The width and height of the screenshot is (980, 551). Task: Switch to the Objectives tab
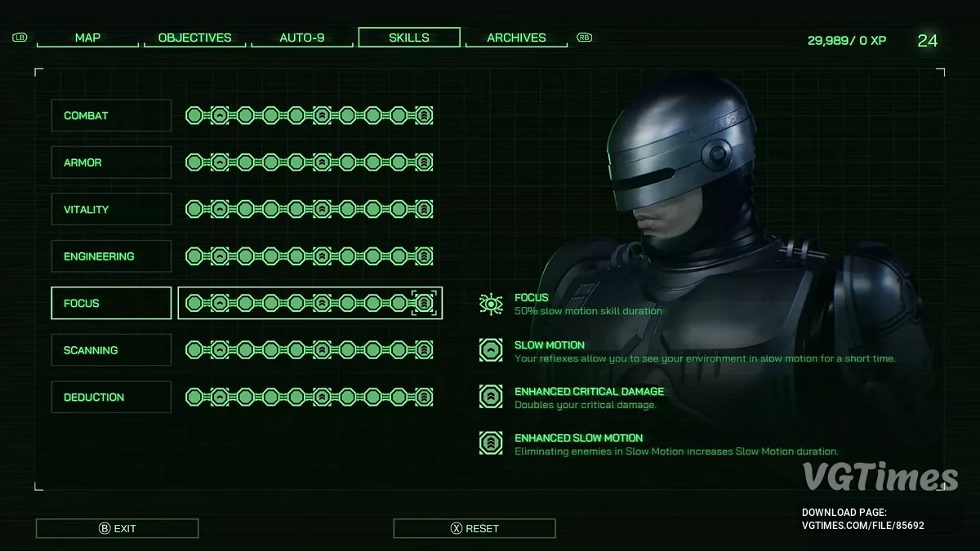(x=194, y=37)
